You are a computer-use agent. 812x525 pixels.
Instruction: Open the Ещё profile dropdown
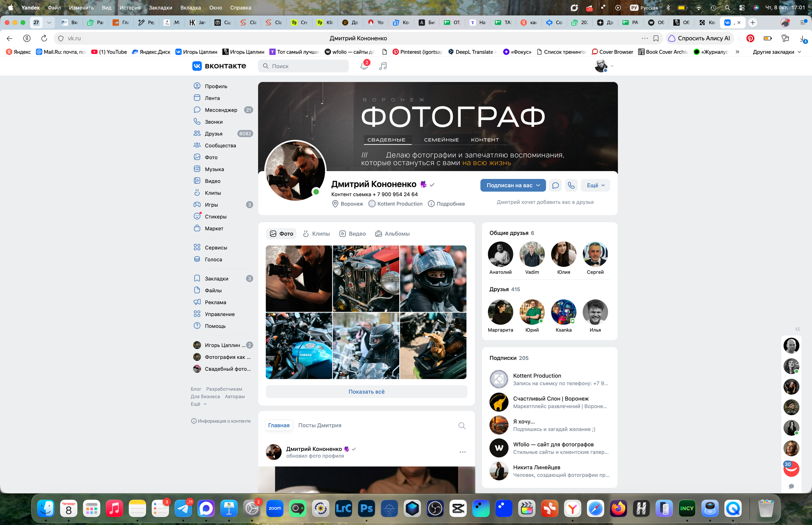pyautogui.click(x=596, y=186)
